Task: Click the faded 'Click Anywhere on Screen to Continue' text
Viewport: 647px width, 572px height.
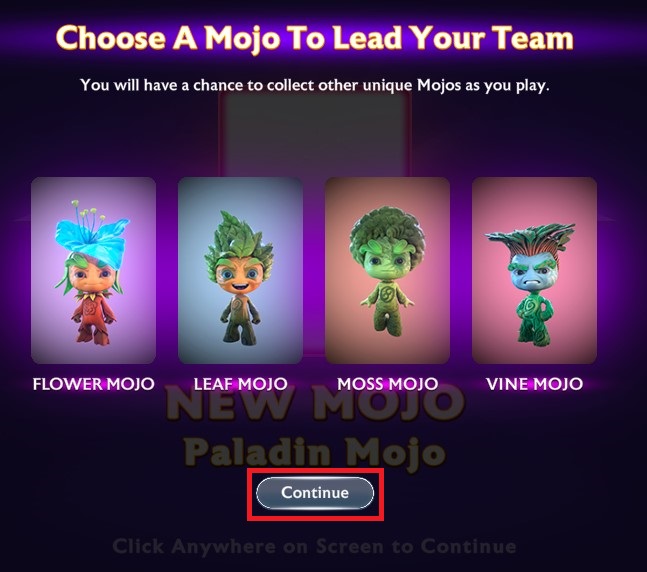Action: point(314,547)
